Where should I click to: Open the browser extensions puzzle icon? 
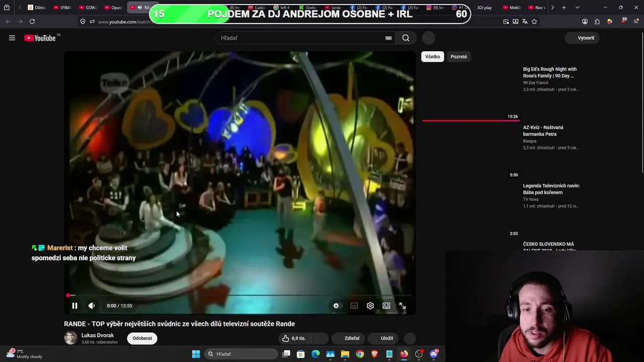(597, 22)
